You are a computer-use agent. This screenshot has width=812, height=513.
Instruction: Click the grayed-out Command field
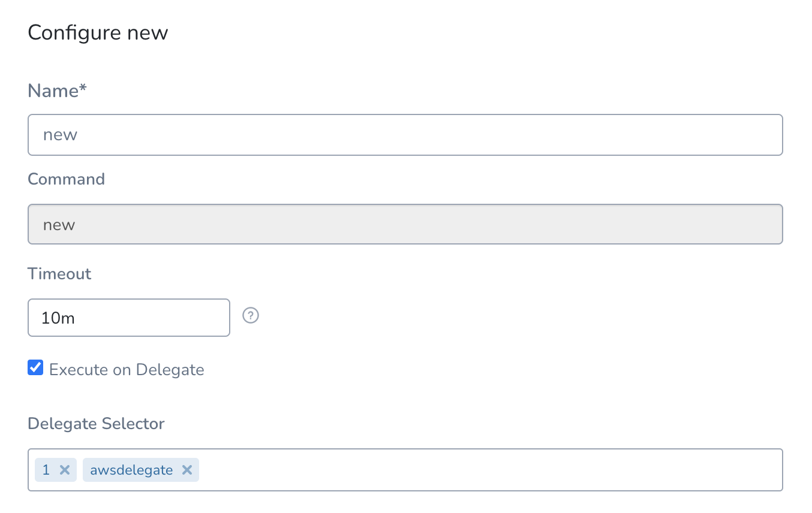405,224
